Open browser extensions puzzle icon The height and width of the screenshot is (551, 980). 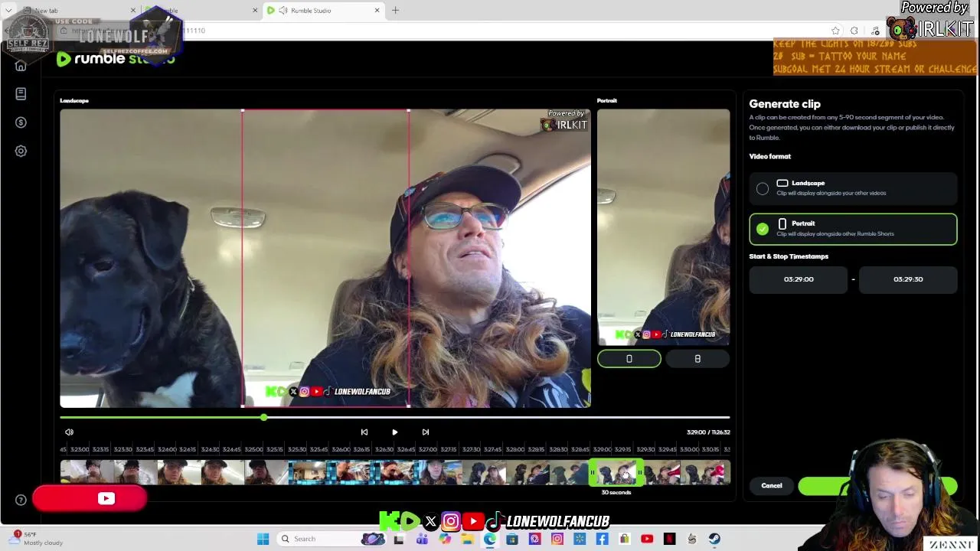[854, 31]
